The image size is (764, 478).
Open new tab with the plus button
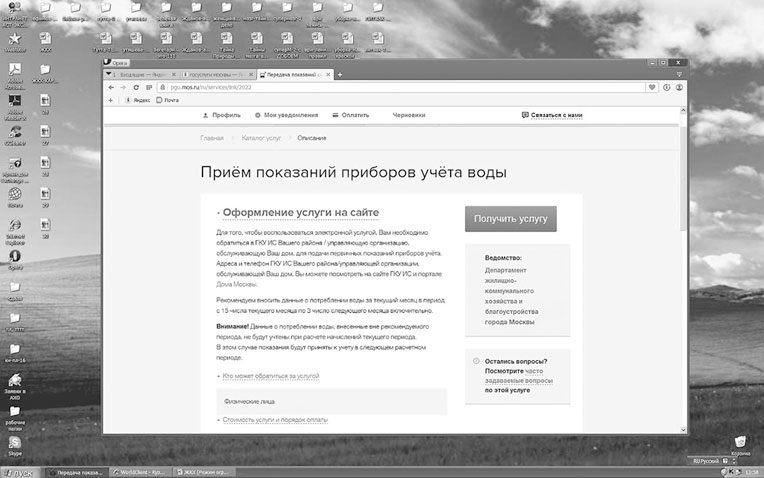(339, 74)
